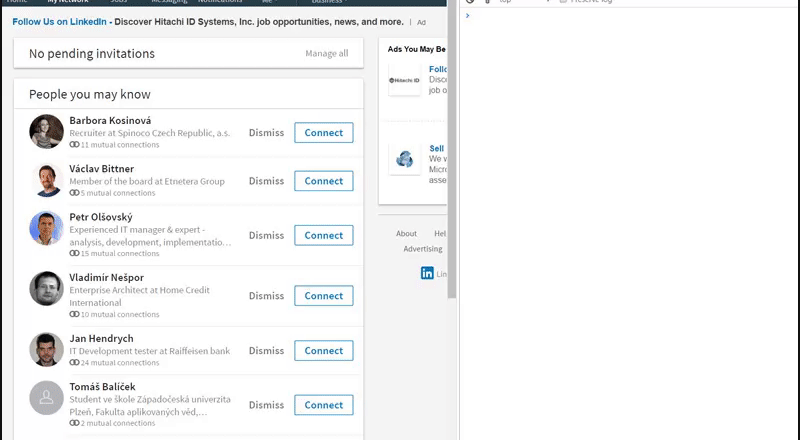
Task: Click '10 mutual connections' under Vladimír Nešpor
Action: coord(120,314)
